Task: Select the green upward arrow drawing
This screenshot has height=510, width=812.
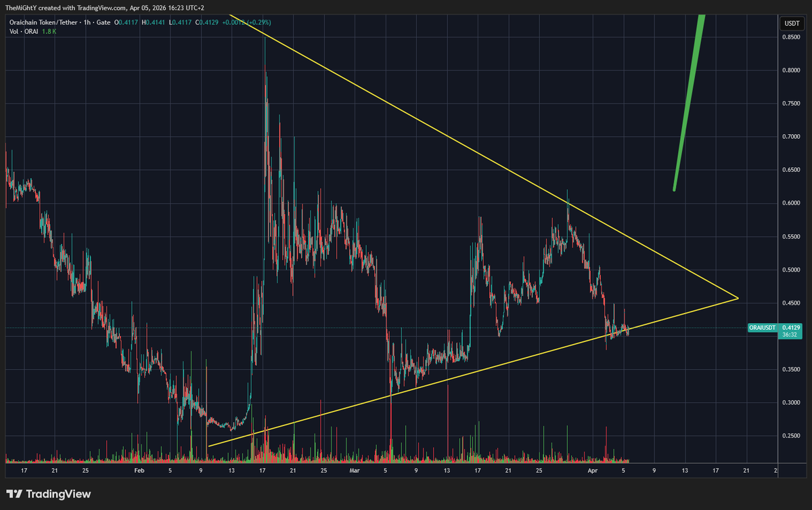Action: click(x=689, y=102)
